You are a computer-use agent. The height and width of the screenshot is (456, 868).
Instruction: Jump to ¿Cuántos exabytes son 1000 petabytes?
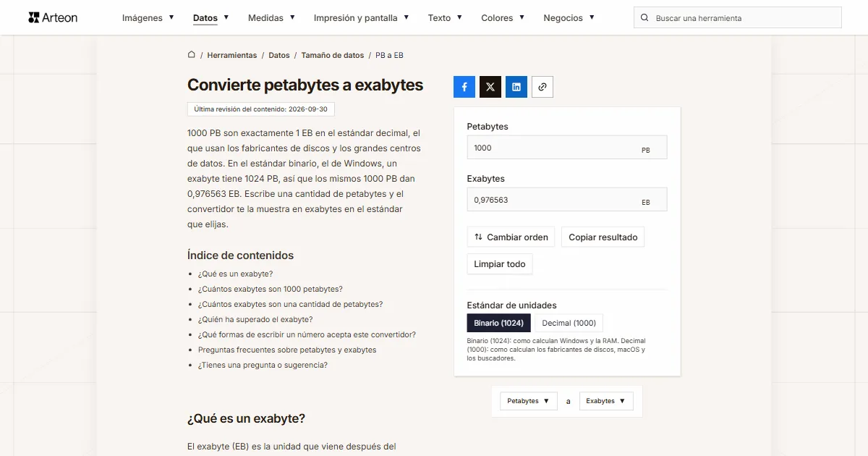(x=271, y=289)
